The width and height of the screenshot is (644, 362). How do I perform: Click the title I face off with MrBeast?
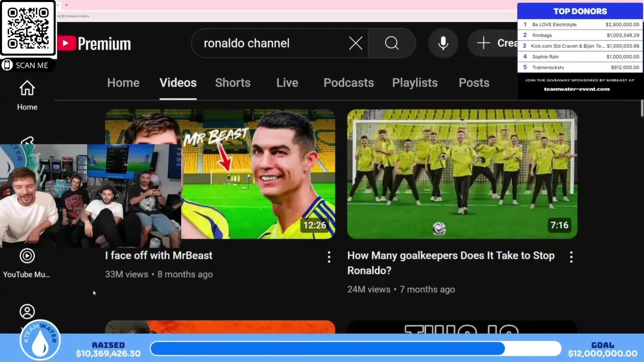coord(158,255)
